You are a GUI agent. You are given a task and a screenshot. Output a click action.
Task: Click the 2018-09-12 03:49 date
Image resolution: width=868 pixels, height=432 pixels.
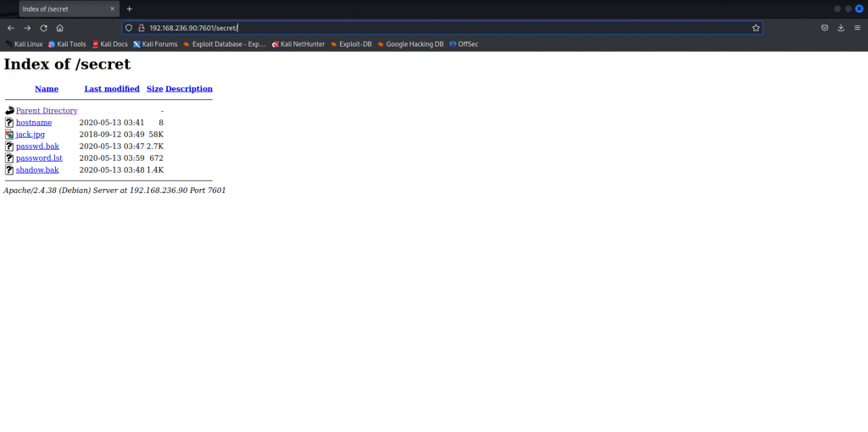click(112, 135)
